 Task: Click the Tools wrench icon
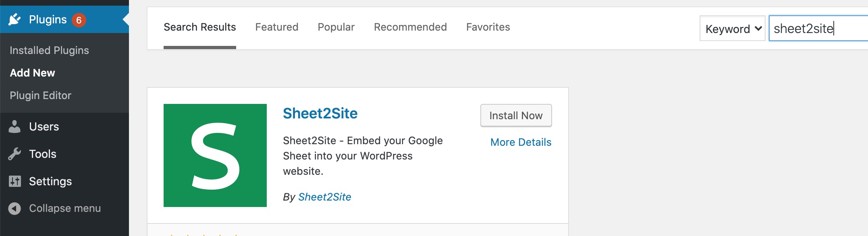15,154
